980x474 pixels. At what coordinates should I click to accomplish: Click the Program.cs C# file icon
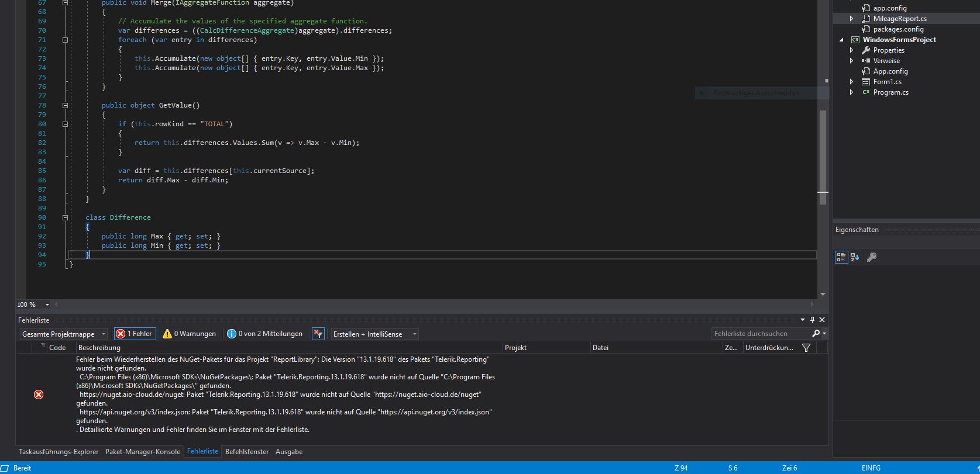point(866,92)
